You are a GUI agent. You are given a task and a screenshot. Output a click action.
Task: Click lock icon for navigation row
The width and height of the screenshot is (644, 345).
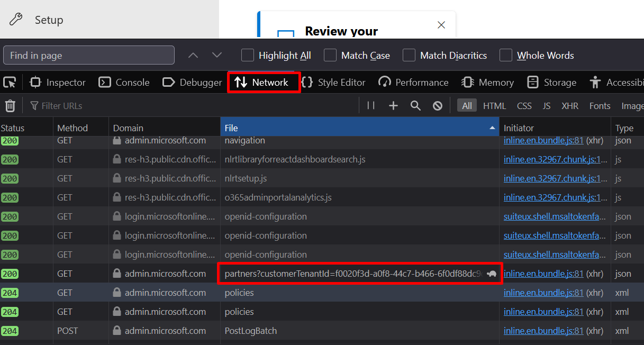[116, 140]
